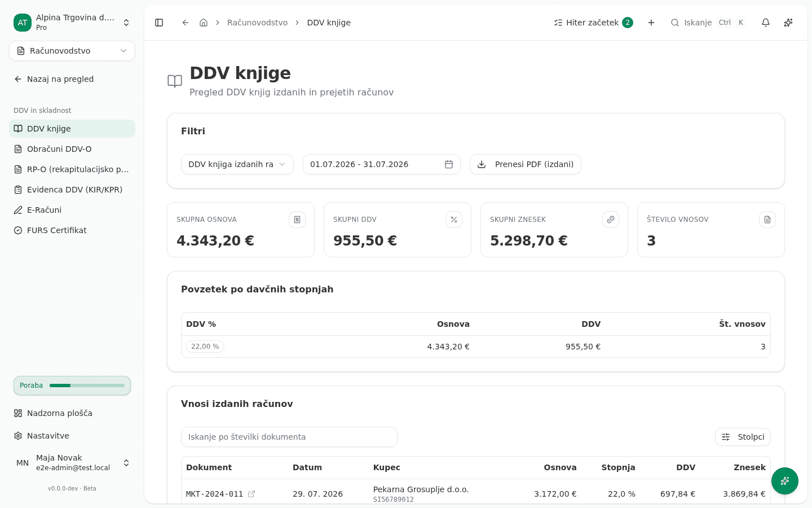Viewport: 812px width, 508px height.
Task: Click the Pekarna Grosuplje d.o.o. buyer cell
Action: pyautogui.click(x=421, y=494)
